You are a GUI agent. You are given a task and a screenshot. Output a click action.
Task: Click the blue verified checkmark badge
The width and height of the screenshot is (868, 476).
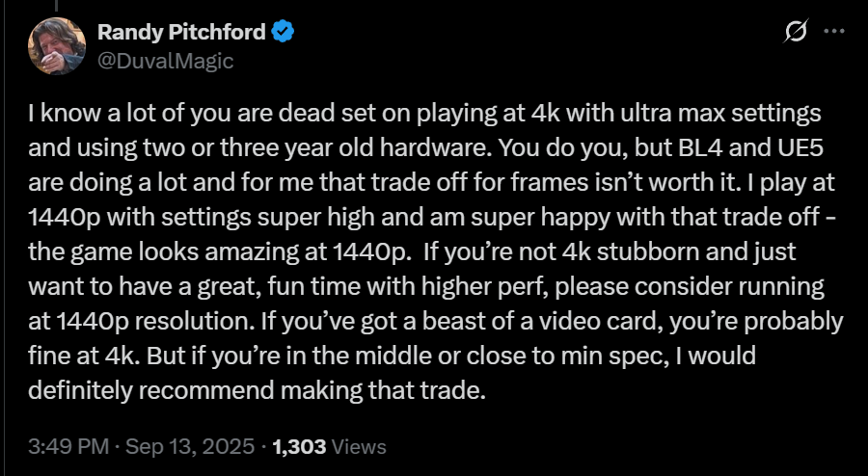coord(283,32)
